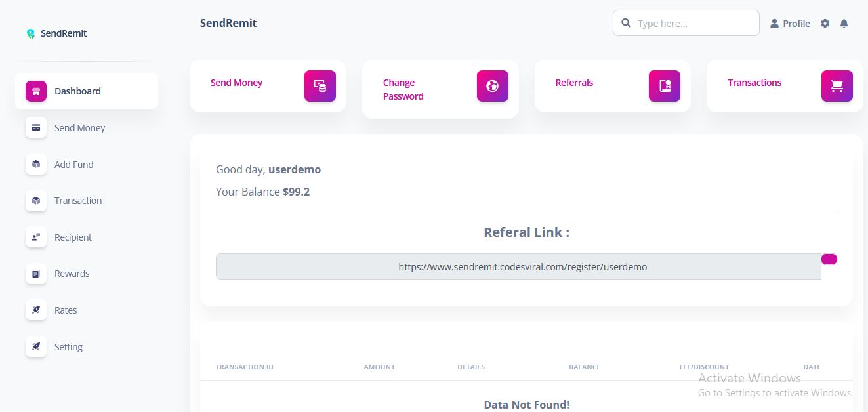The width and height of the screenshot is (868, 412).
Task: Open the Dashboard menu item
Action: [87, 91]
